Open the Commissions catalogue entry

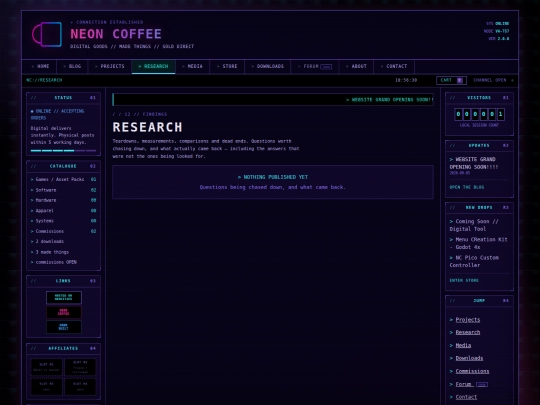point(63,231)
